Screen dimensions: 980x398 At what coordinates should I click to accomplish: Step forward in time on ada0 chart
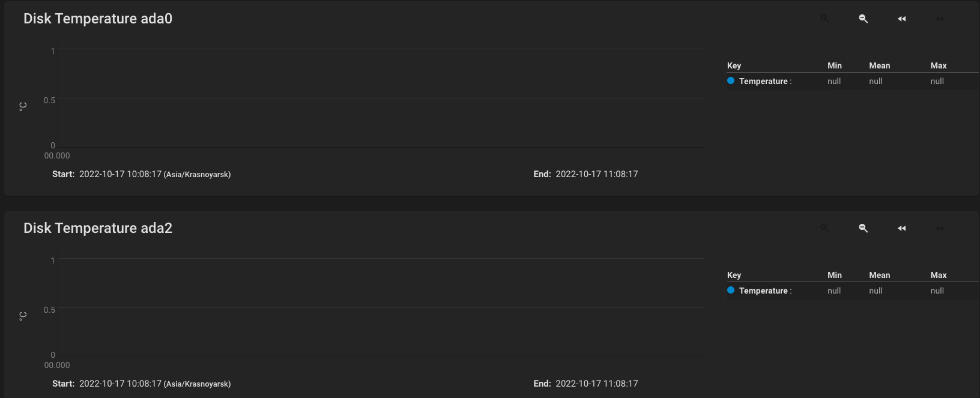coord(940,19)
